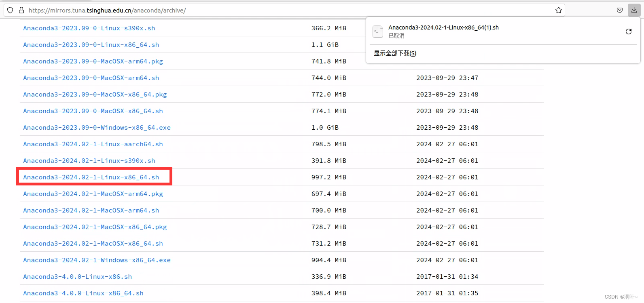Select the 731.2 MiB size value
Screen dimensions: 644x303
(x=329, y=244)
